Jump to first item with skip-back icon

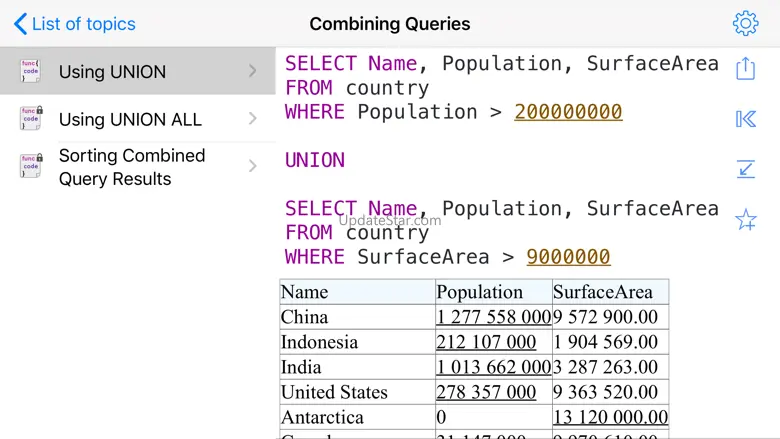pyautogui.click(x=746, y=119)
